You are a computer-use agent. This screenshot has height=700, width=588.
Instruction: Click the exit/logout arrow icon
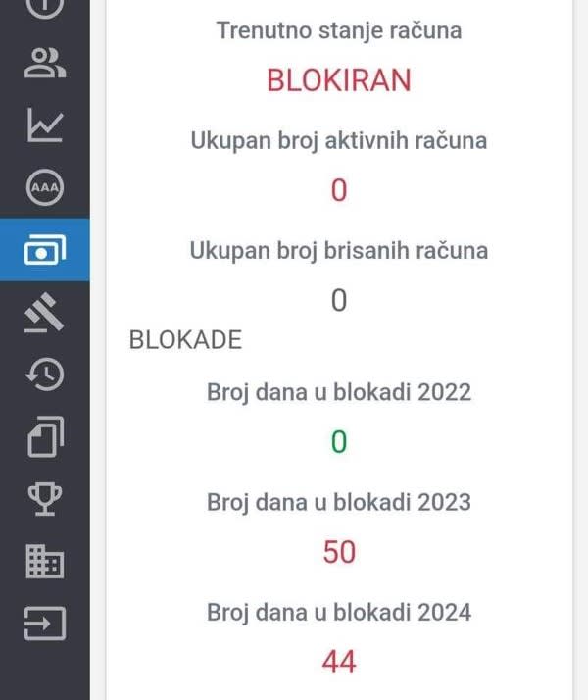(x=45, y=624)
